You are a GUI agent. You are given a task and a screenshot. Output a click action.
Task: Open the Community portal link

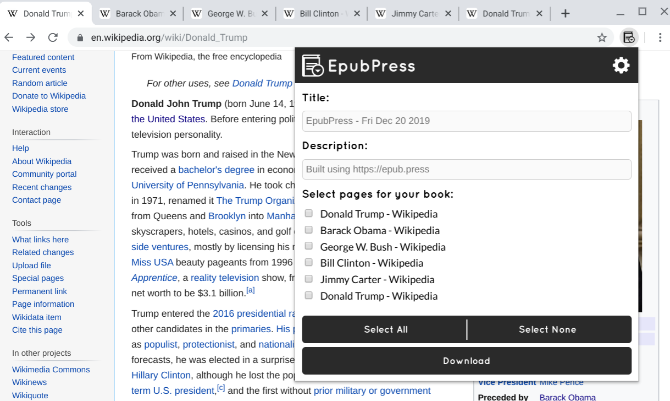[44, 174]
